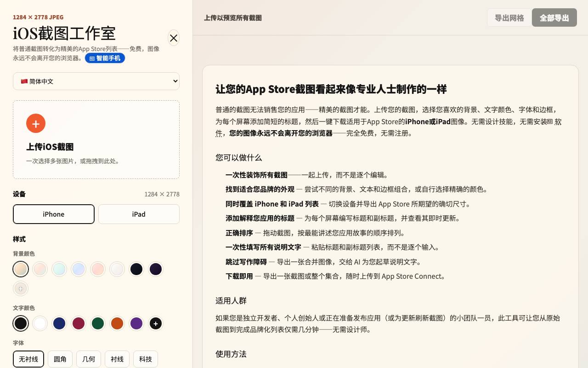Image resolution: width=588 pixels, height=368 pixels.
Task: Select the iPad device option
Action: 139,214
